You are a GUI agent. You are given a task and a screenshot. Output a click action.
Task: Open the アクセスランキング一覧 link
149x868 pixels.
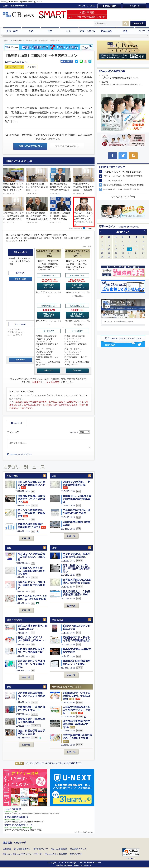[123, 197]
